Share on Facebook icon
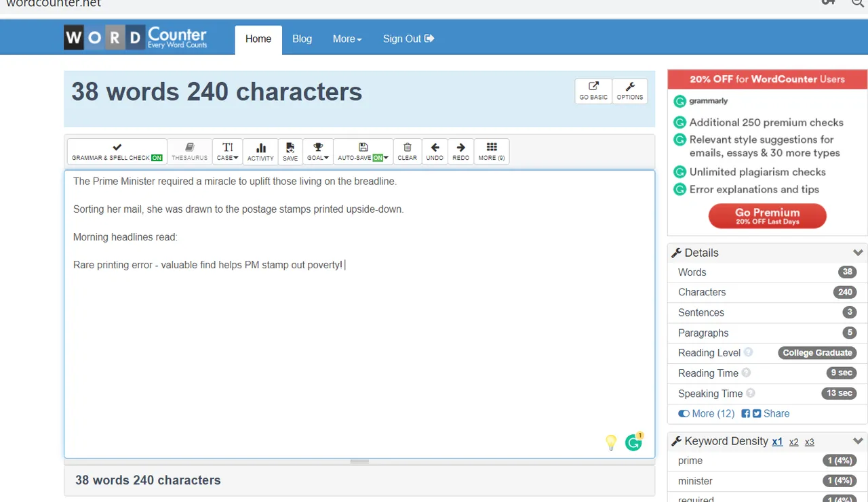The width and height of the screenshot is (868, 502). (745, 413)
